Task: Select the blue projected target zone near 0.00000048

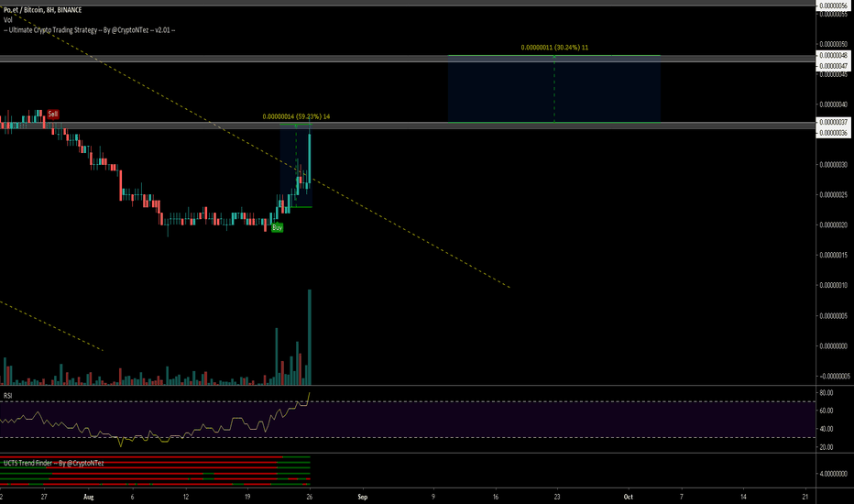Action: pos(553,89)
